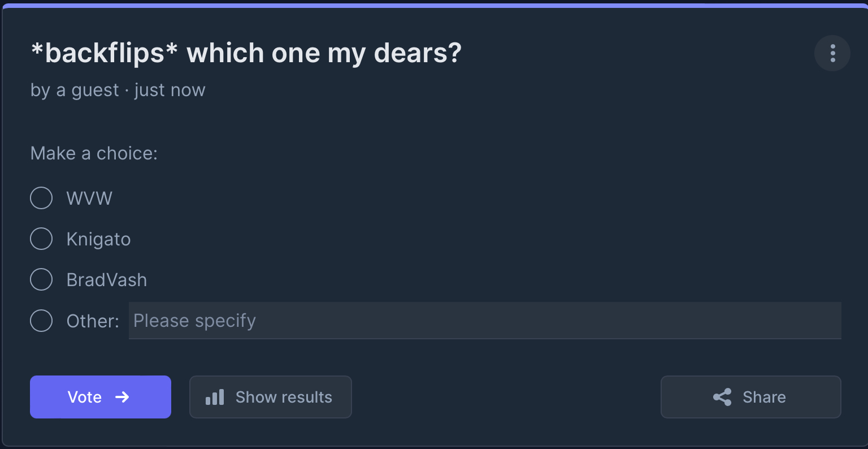This screenshot has height=449, width=868.
Task: Click the poll title "*backflips* which one my dears?"
Action: (246, 53)
